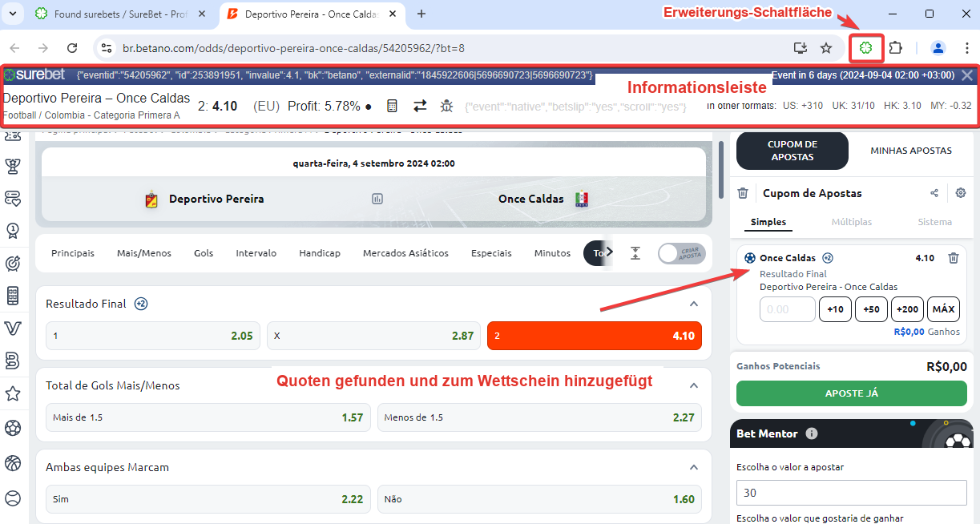Open the B logo icon in sidebar

(x=12, y=361)
